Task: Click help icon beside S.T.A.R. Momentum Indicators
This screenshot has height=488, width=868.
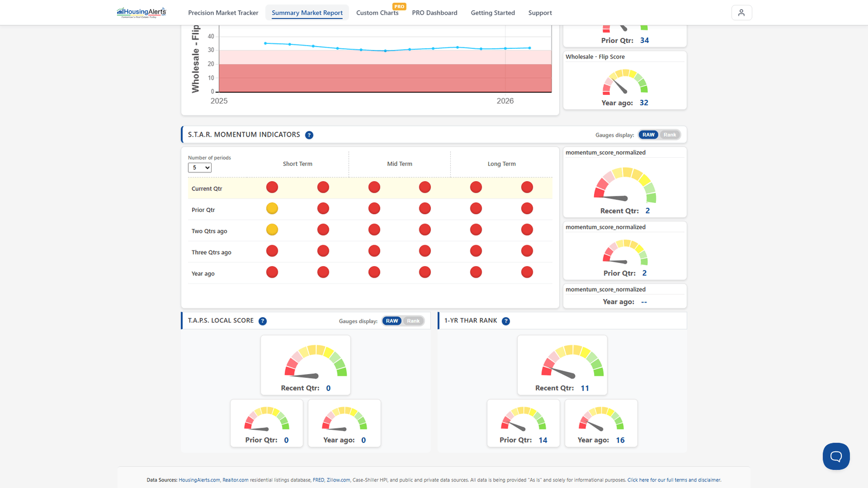Action: pyautogui.click(x=309, y=135)
